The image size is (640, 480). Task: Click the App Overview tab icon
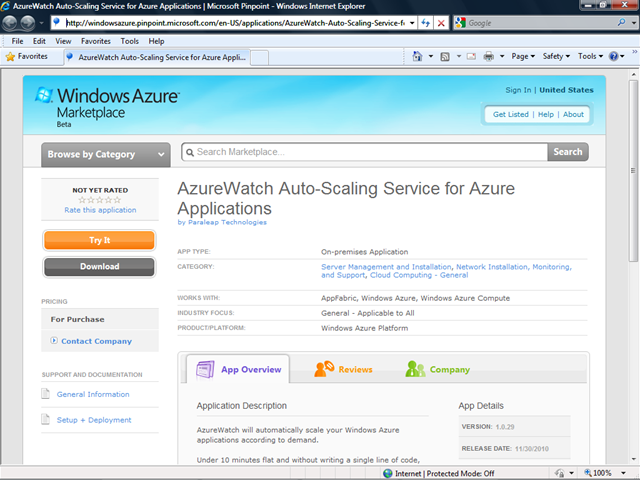pyautogui.click(x=205, y=369)
